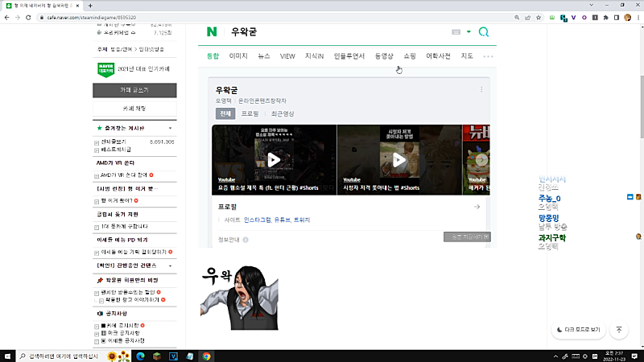Open the tab search chevron

pos(592,5)
